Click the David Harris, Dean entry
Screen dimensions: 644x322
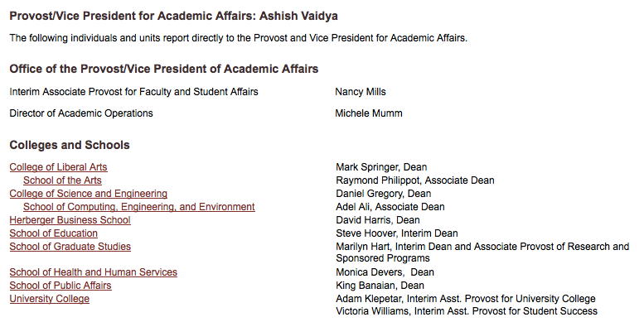pyautogui.click(x=377, y=220)
